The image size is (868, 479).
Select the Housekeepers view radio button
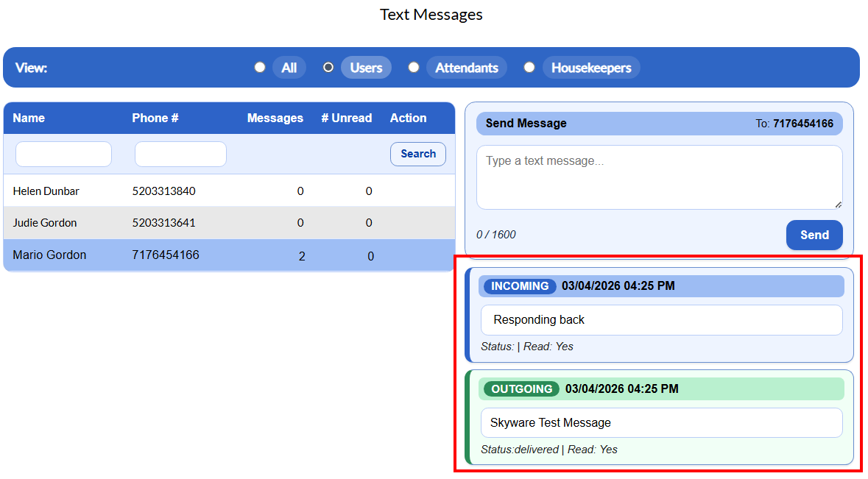529,67
